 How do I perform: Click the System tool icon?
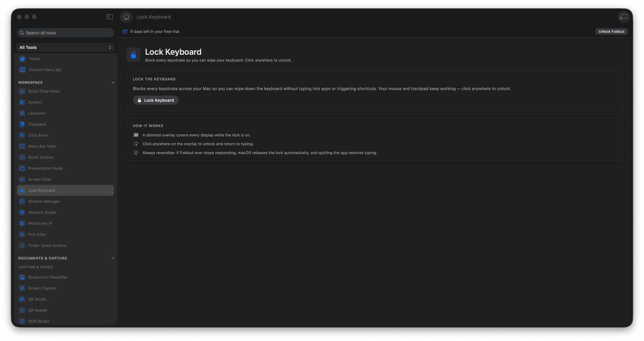pos(22,102)
